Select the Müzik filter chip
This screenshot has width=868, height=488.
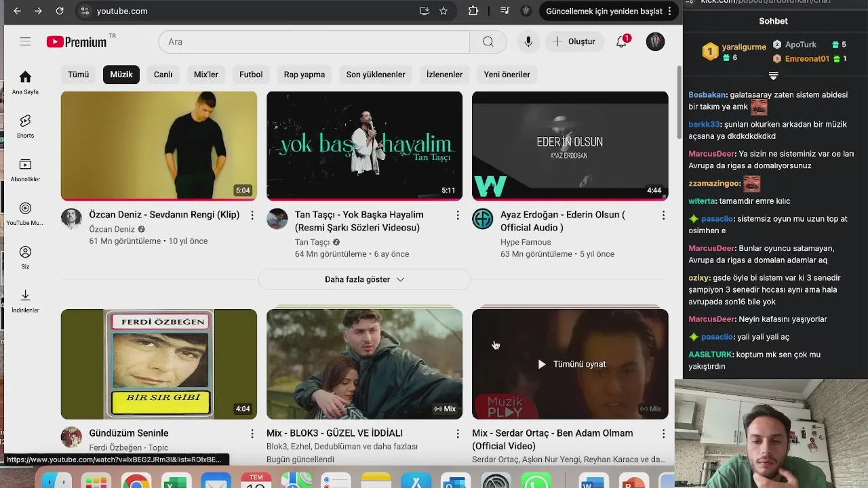pos(121,75)
